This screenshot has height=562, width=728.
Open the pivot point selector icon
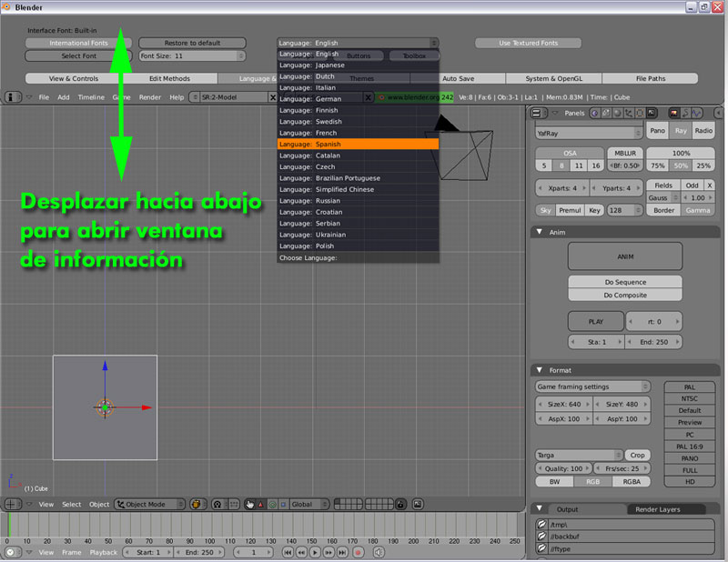pos(217,504)
